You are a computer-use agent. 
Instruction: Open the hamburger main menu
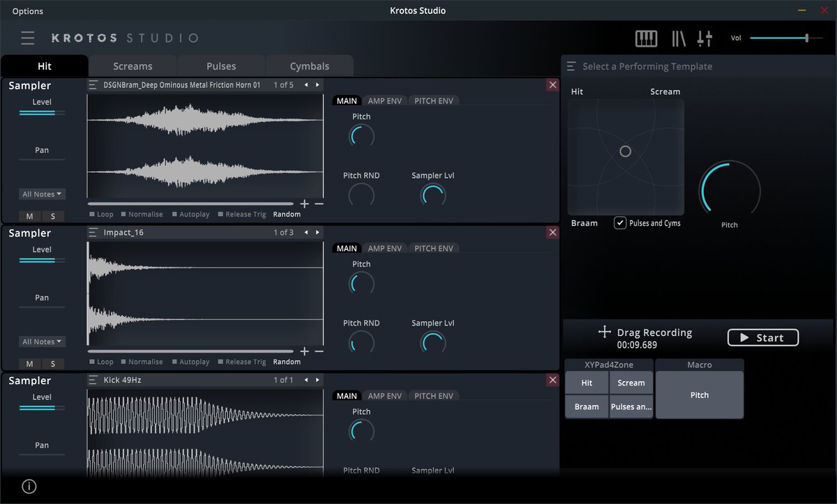click(x=27, y=38)
